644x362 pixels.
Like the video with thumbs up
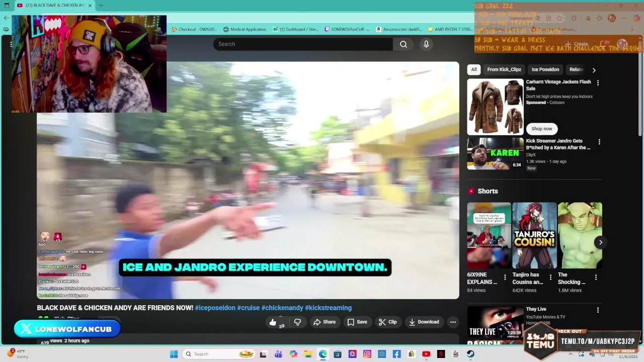click(x=273, y=322)
